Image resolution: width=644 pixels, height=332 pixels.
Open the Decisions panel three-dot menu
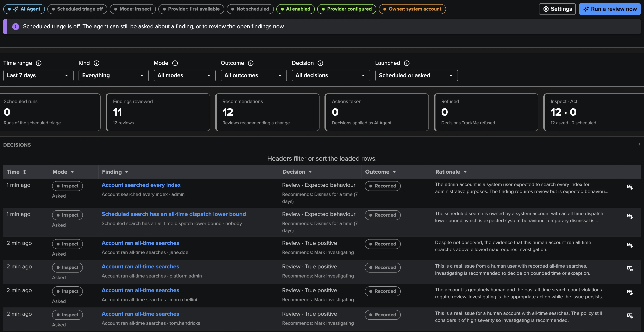coord(639,145)
